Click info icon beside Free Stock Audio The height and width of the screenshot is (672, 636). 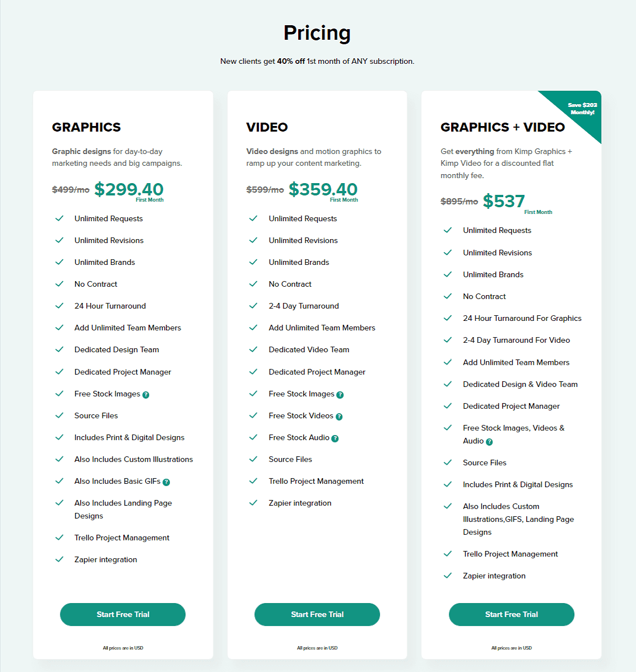335,438
